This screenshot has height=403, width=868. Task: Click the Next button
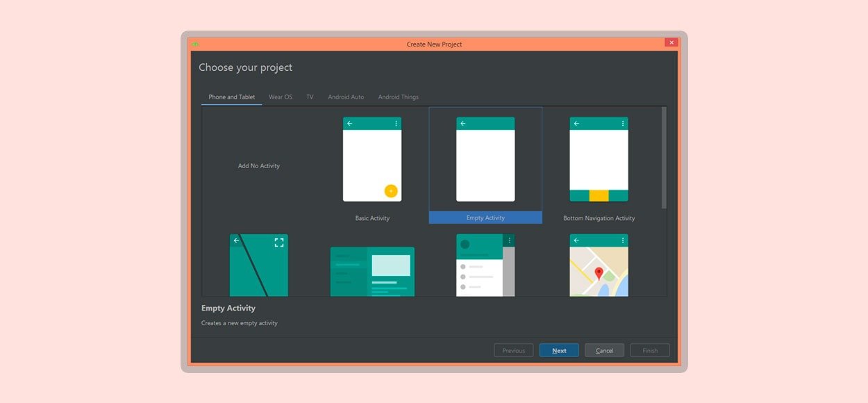pyautogui.click(x=559, y=351)
